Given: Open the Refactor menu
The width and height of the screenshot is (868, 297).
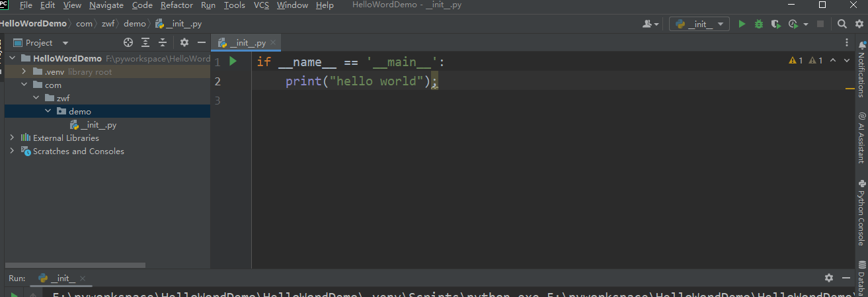Looking at the screenshot, I should pyautogui.click(x=177, y=5).
